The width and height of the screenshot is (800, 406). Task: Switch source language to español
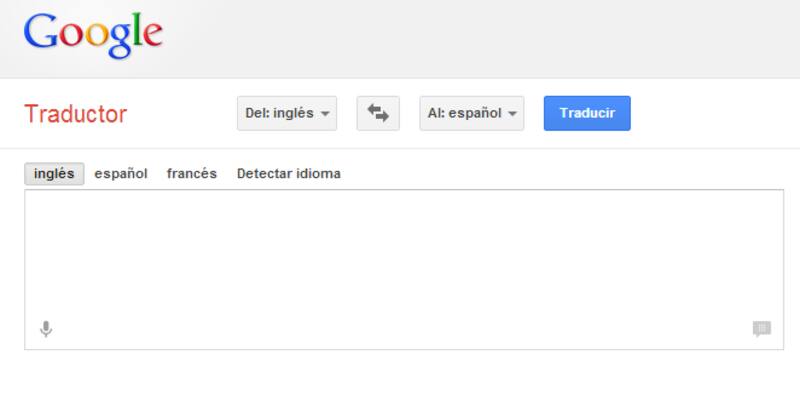tap(121, 173)
